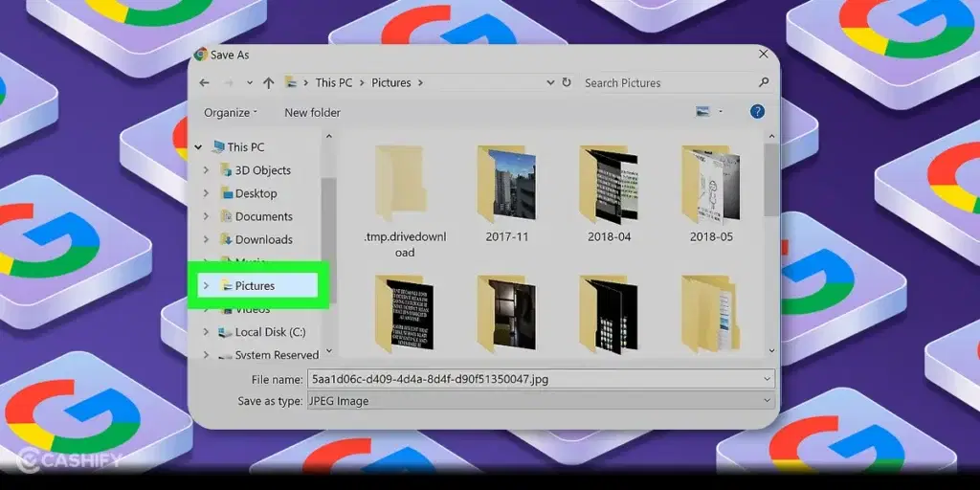Open the File name dropdown arrow

(x=767, y=379)
